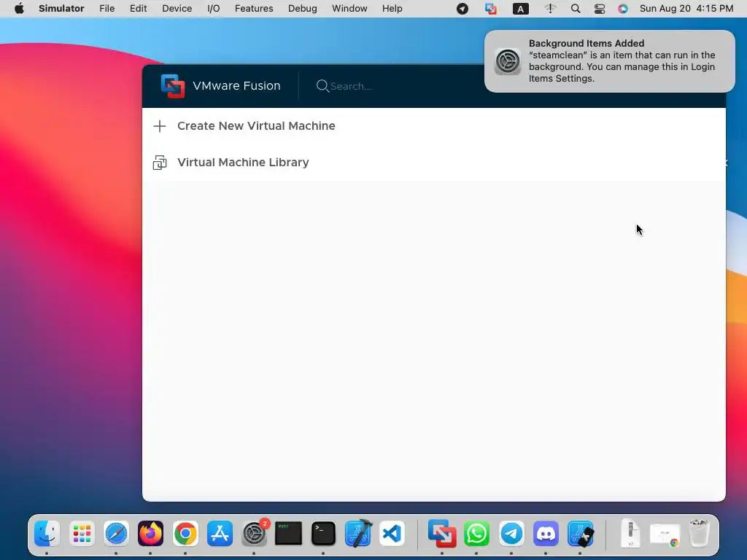Open the Trash from the Dock
The height and width of the screenshot is (560, 747).
click(699, 533)
